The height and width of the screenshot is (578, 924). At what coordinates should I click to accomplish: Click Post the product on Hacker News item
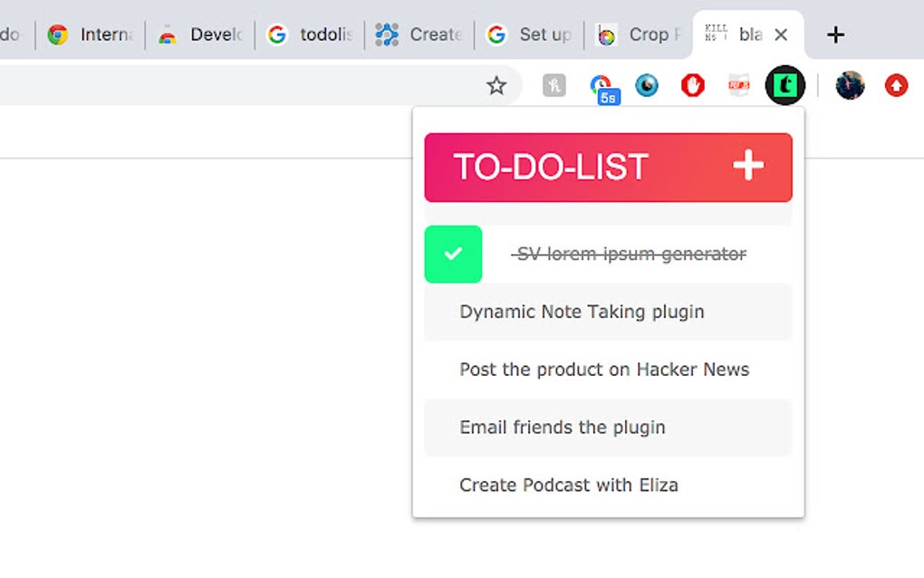tap(603, 370)
